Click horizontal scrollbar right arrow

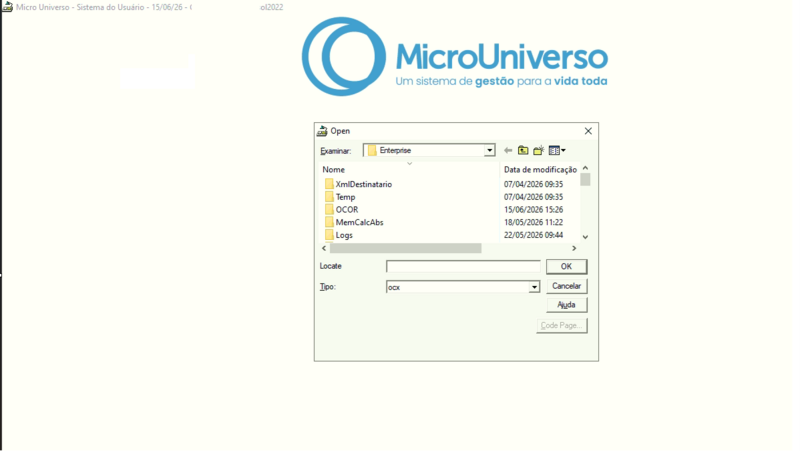click(574, 248)
